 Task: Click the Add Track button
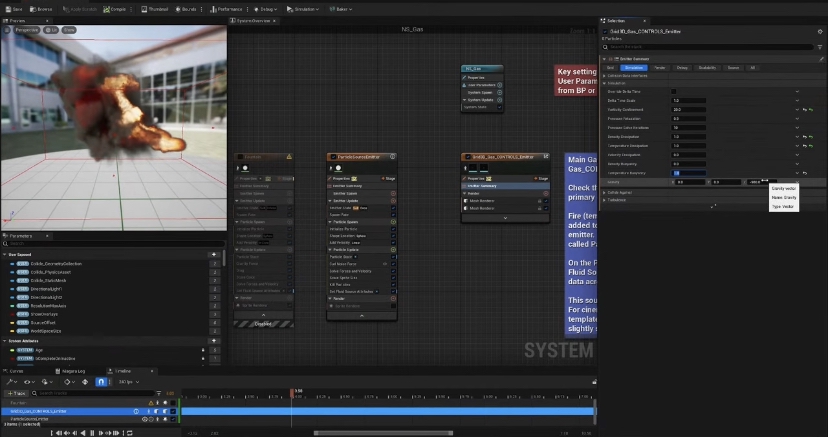click(18, 393)
